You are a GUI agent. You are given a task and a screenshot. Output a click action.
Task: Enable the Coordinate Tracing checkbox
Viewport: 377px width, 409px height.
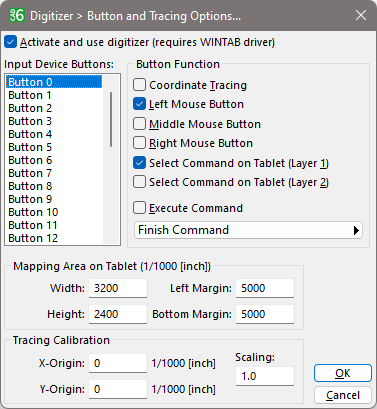coord(139,85)
